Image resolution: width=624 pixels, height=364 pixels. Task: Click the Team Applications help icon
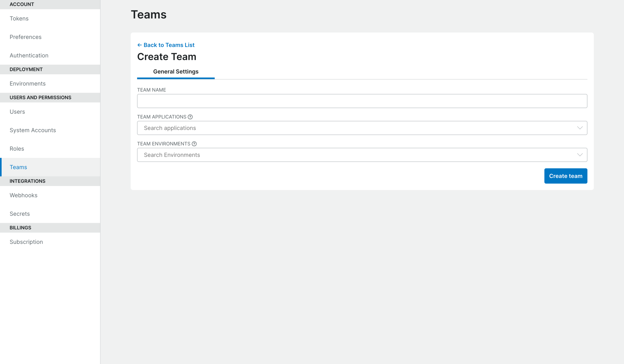pyautogui.click(x=190, y=117)
